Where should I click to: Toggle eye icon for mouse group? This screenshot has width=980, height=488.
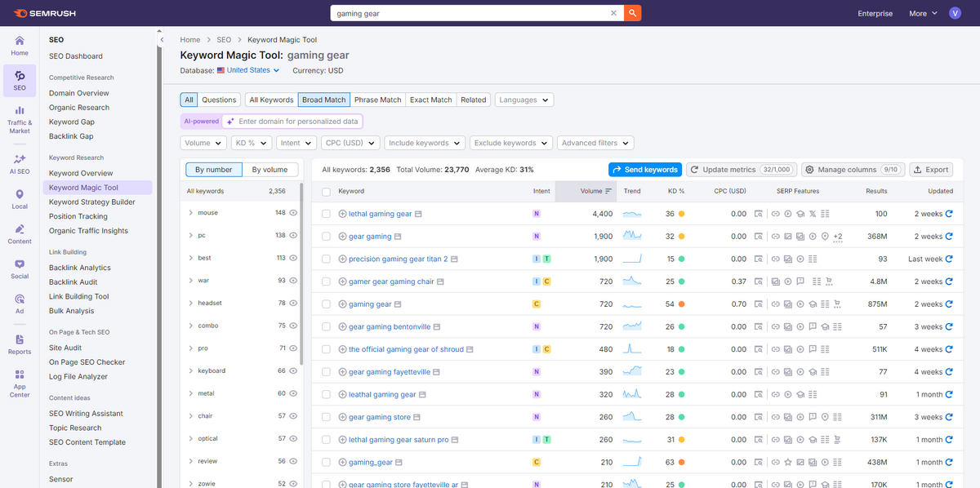(x=293, y=213)
